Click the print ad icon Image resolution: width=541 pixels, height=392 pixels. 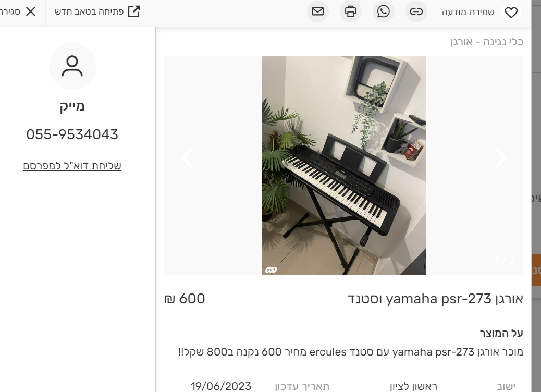[x=351, y=11]
